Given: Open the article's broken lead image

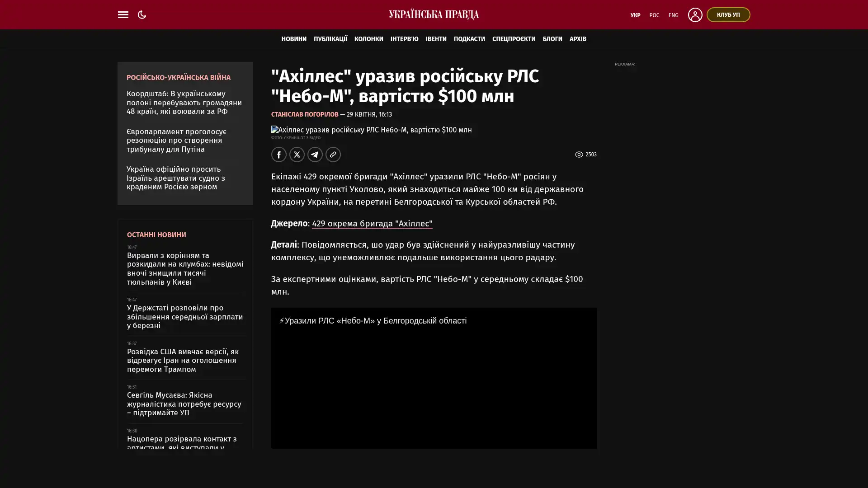Looking at the screenshot, I should click(372, 130).
